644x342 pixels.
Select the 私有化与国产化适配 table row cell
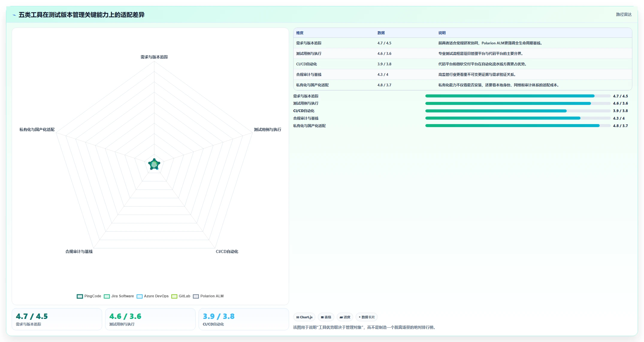pos(312,85)
